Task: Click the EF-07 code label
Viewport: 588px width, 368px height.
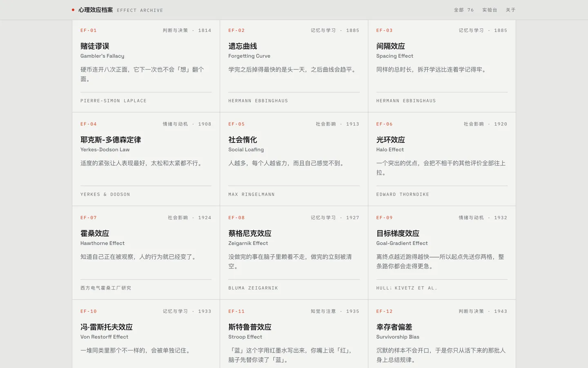Action: click(89, 218)
